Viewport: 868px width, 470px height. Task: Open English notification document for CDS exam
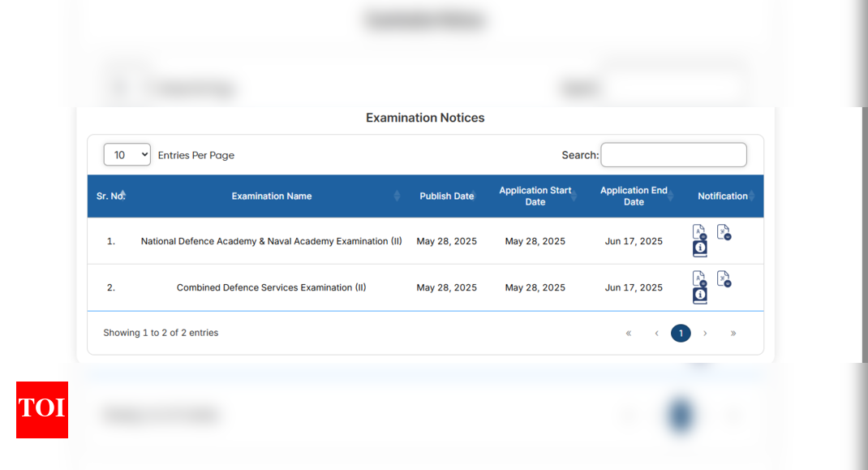(699, 278)
